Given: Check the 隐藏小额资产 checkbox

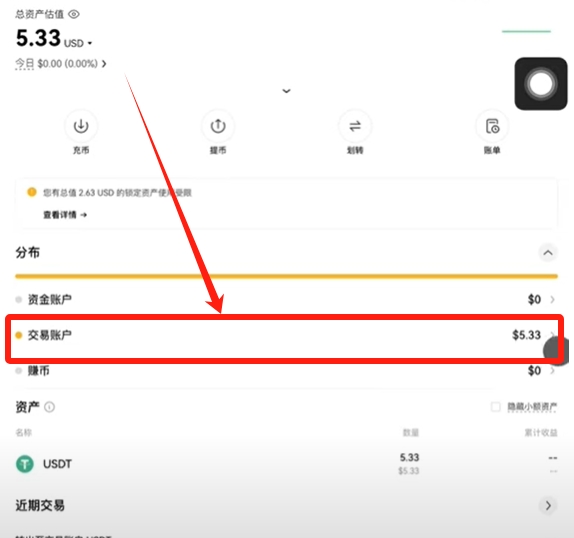Looking at the screenshot, I should 496,407.
